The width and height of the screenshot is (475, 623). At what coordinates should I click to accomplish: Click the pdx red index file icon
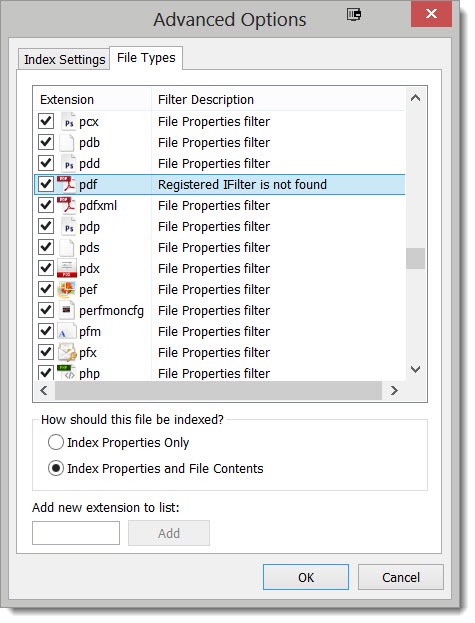[x=66, y=268]
